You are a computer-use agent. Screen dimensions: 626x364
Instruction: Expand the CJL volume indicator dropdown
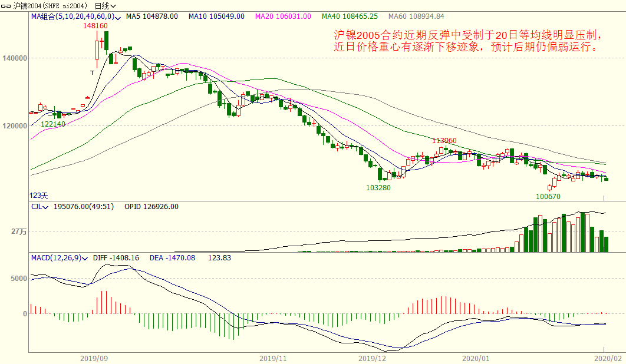pos(47,207)
